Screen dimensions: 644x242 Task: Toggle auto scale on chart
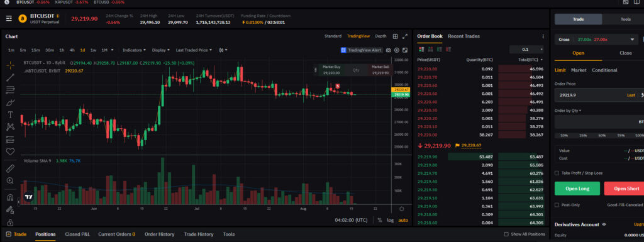coord(403,220)
